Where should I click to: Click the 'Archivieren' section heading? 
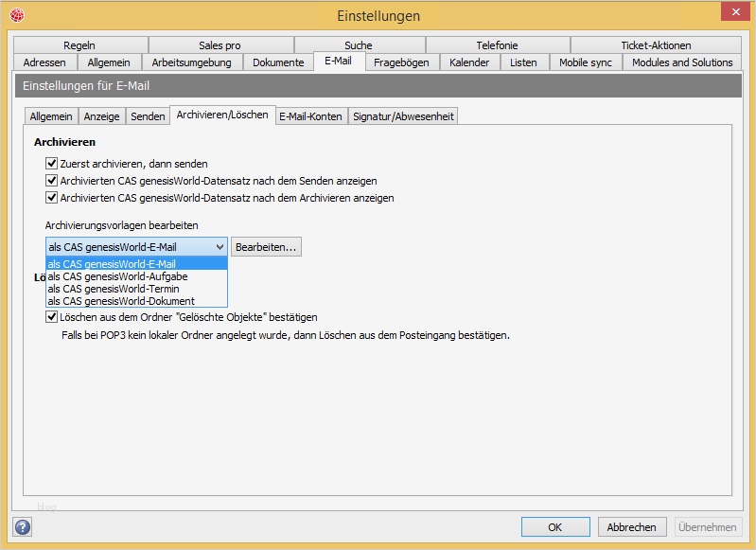[x=65, y=142]
